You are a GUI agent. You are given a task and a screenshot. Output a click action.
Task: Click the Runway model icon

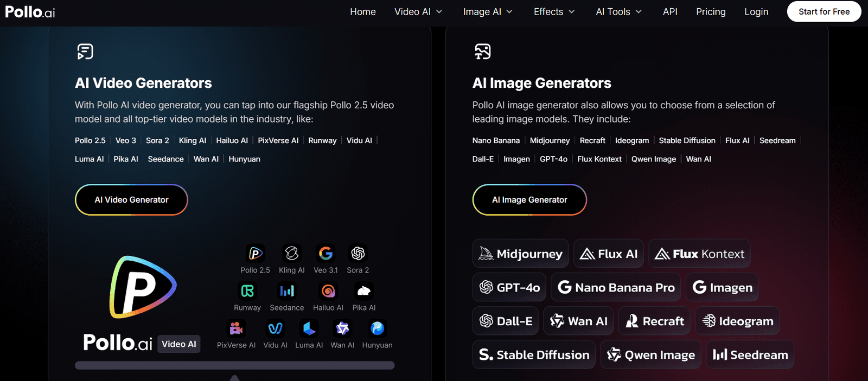click(247, 291)
